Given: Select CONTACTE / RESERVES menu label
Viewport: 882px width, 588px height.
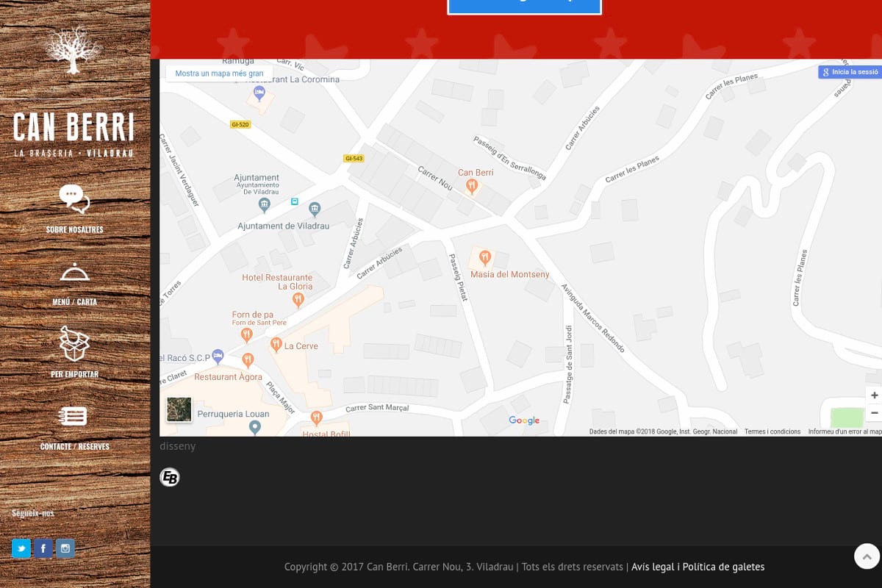Looking at the screenshot, I should click(74, 447).
